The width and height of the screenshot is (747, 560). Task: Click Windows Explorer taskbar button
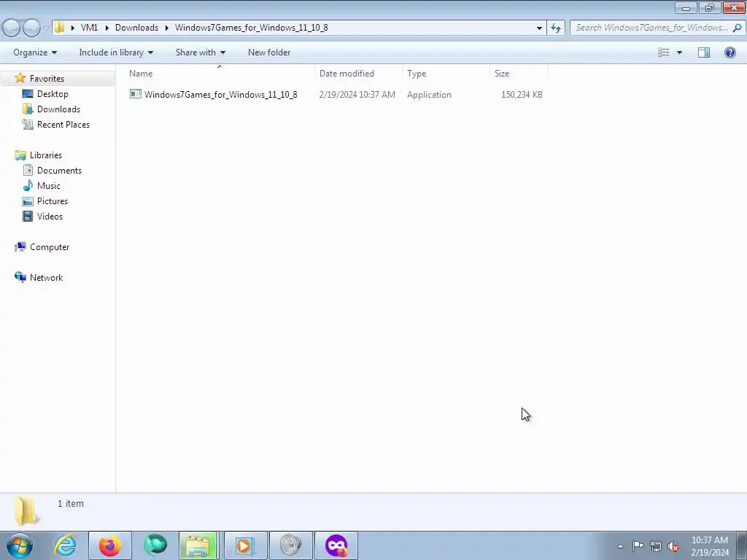[198, 545]
